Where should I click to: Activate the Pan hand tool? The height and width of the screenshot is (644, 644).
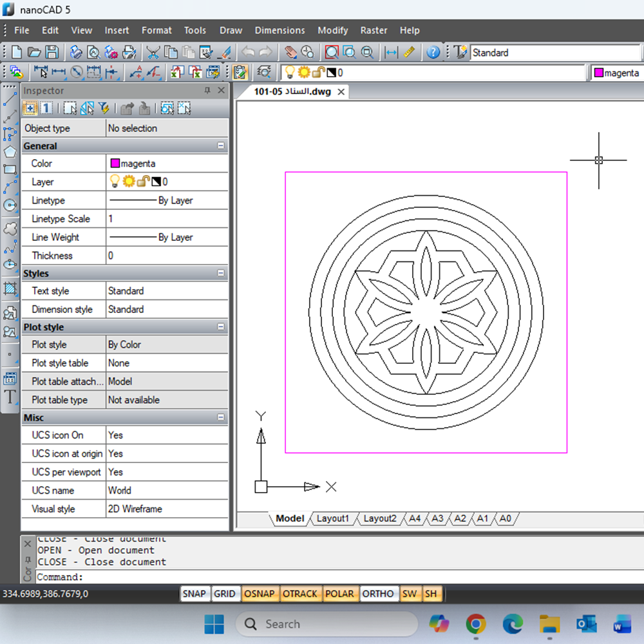click(291, 52)
